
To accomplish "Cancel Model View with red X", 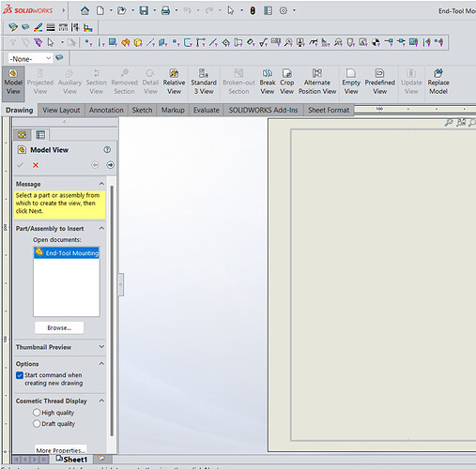I will (x=36, y=165).
